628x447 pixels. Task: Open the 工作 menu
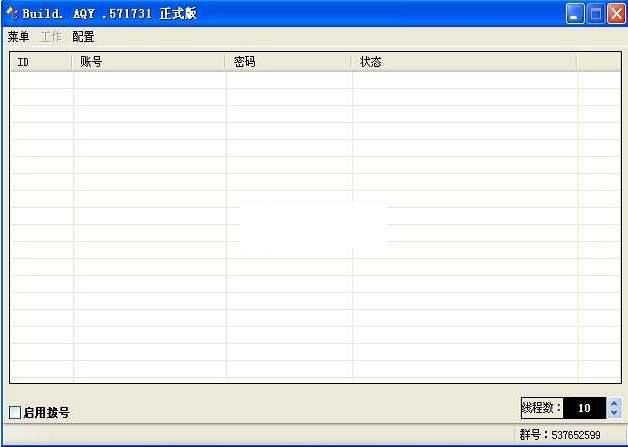coord(50,37)
